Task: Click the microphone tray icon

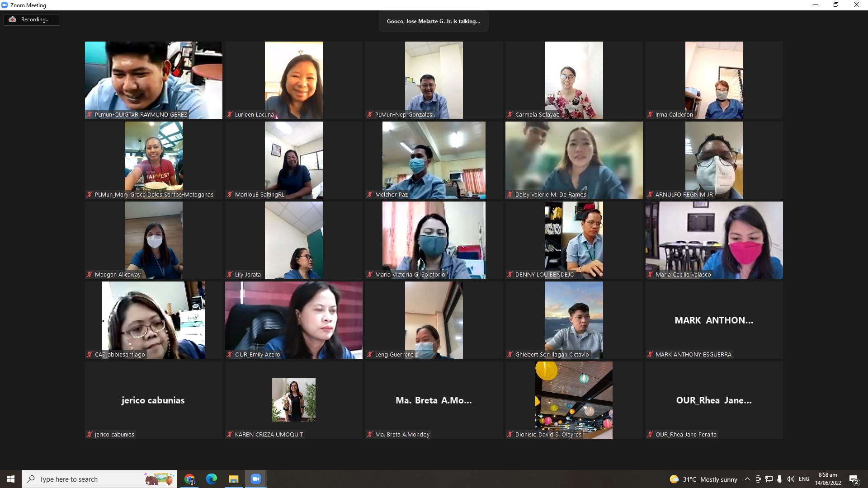Action: pos(780,479)
